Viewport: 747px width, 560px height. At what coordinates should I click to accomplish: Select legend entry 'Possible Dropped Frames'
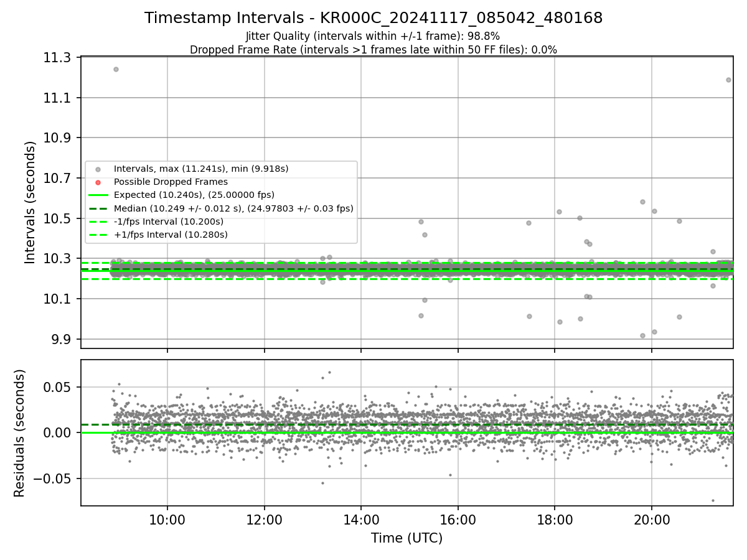coord(171,182)
